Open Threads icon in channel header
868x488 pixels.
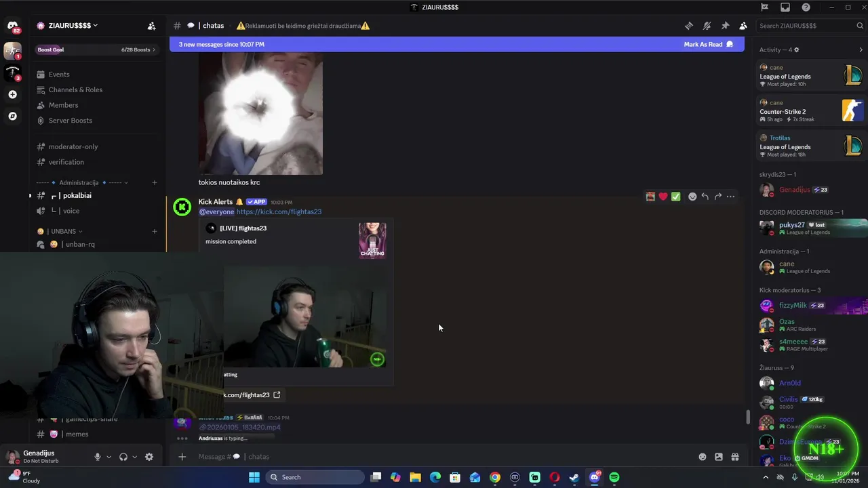[x=689, y=26]
